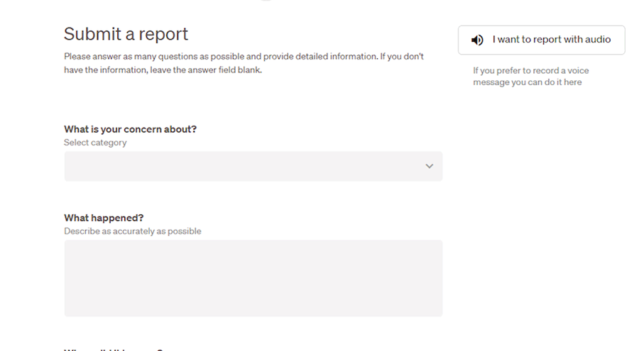
Task: Click 'leave the answer field blank' sentence
Action: 206,69
